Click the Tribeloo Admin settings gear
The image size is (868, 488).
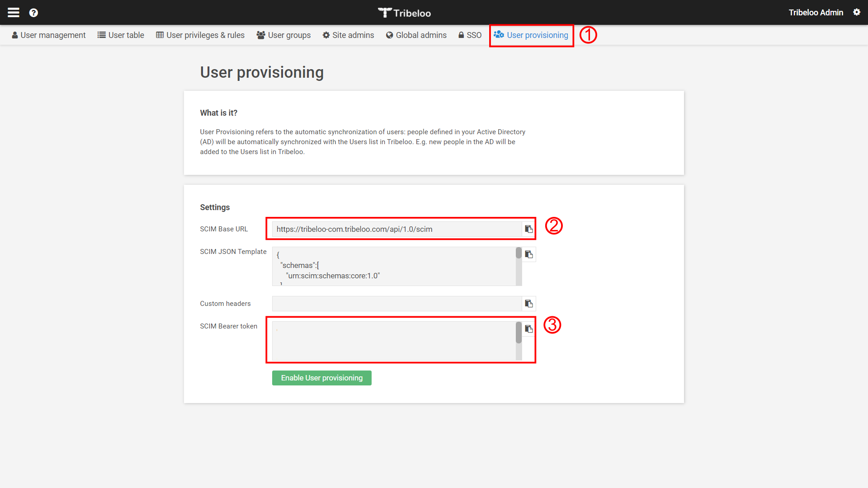(x=857, y=12)
